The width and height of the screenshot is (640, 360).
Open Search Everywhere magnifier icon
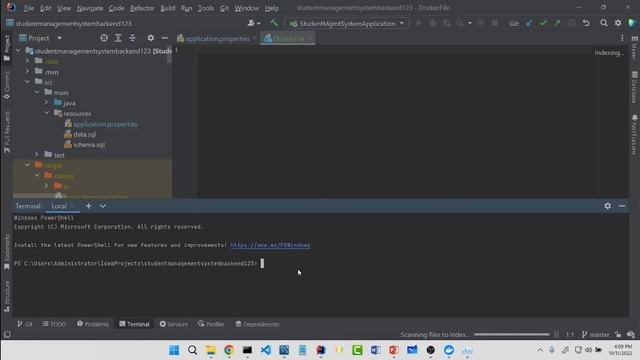pos(604,23)
